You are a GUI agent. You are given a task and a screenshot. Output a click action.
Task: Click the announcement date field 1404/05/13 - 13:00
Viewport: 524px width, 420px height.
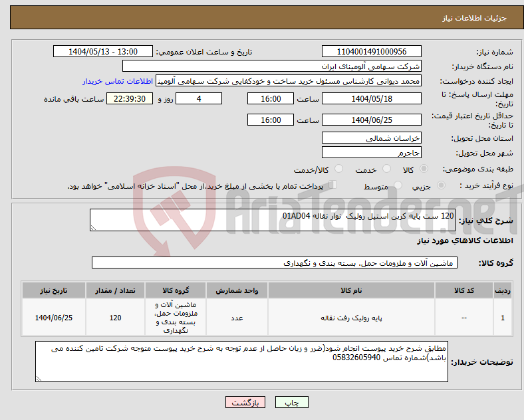103,51
